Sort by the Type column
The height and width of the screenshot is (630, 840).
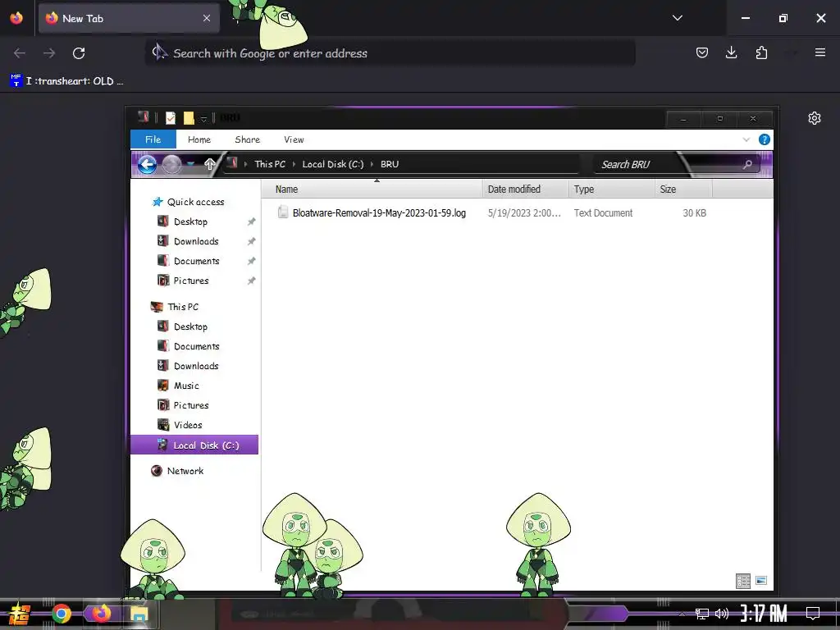pos(611,189)
